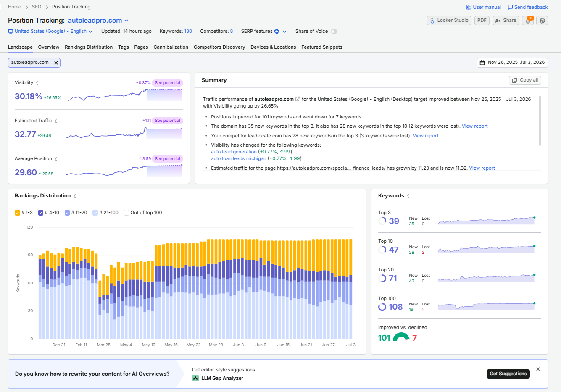Click See potential for Estimated Traffic
Viewport: 561px width, 392px height.
(x=167, y=121)
